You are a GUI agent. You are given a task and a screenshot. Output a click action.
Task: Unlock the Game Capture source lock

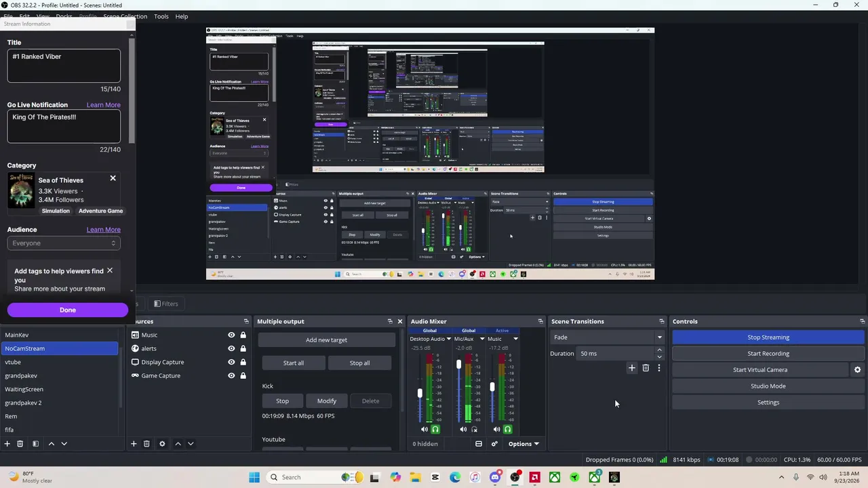[x=243, y=375]
